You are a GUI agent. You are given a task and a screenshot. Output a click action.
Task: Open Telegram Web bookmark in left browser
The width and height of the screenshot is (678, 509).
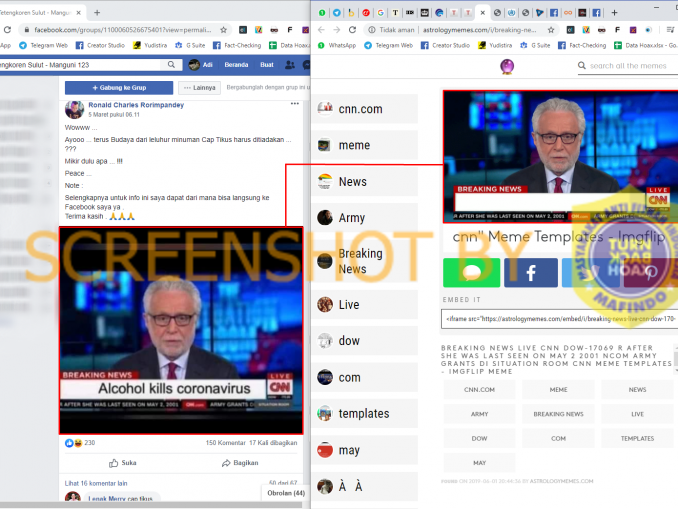coord(44,45)
